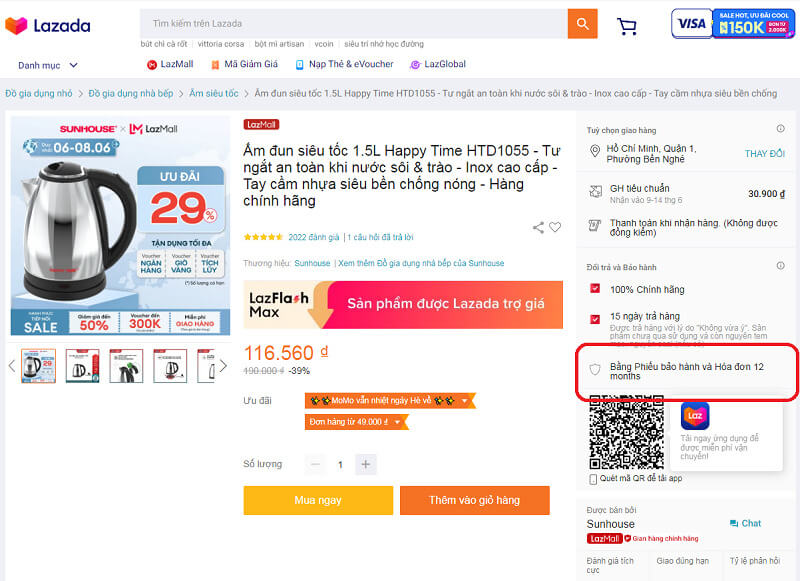Focus the Lazada search box
This screenshot has width=800, height=581.
[x=354, y=23]
